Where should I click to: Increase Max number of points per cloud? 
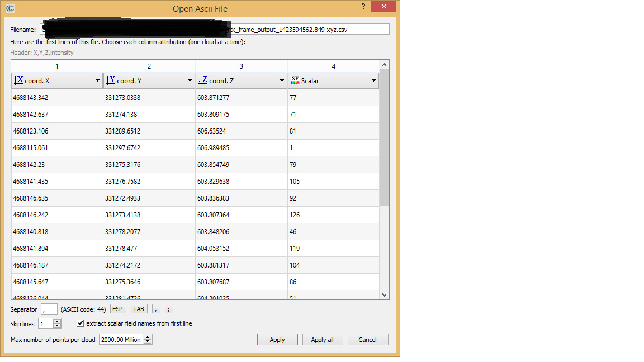pyautogui.click(x=147, y=337)
